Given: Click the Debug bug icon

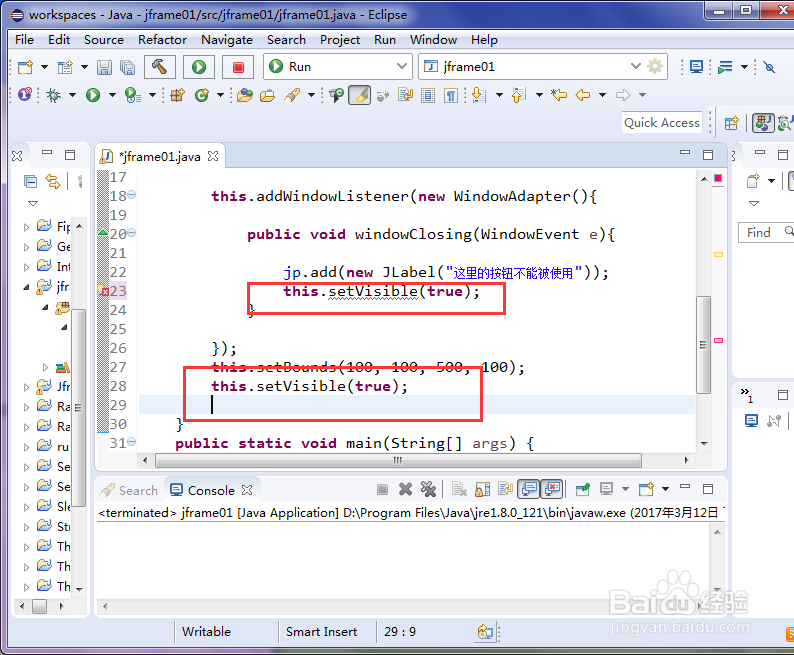Looking at the screenshot, I should (x=53, y=95).
